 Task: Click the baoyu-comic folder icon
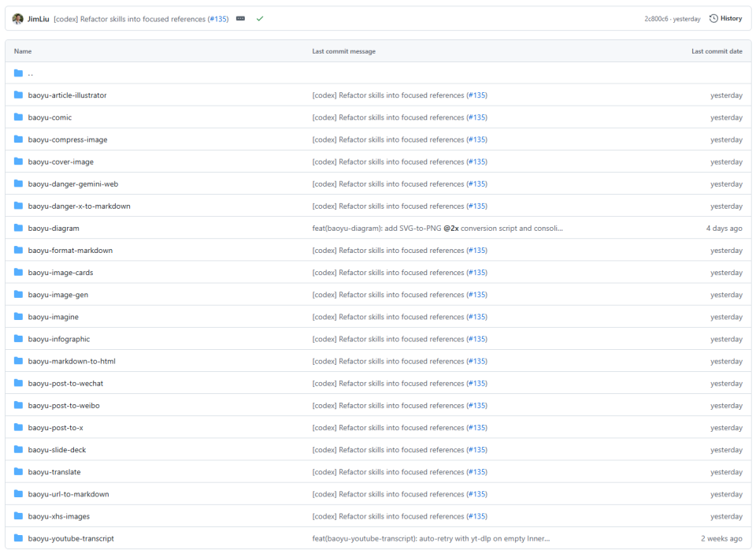[18, 117]
